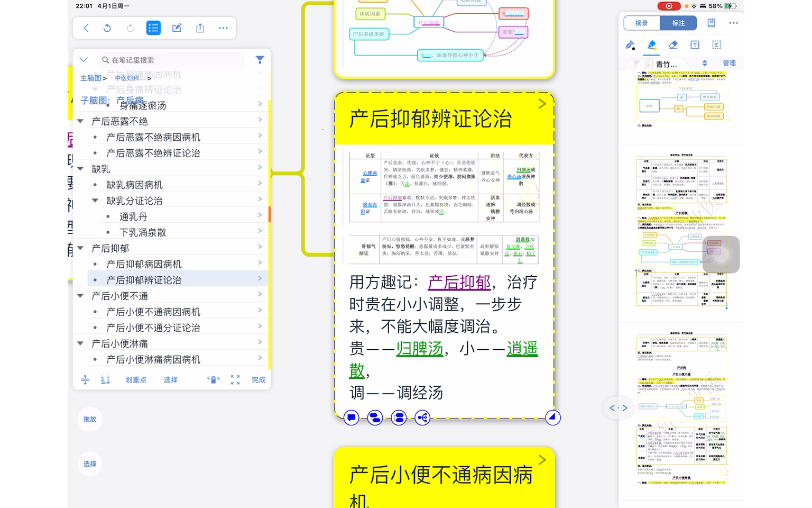Open the document switcher up-down arrows
The image size is (812, 508).
click(x=705, y=63)
